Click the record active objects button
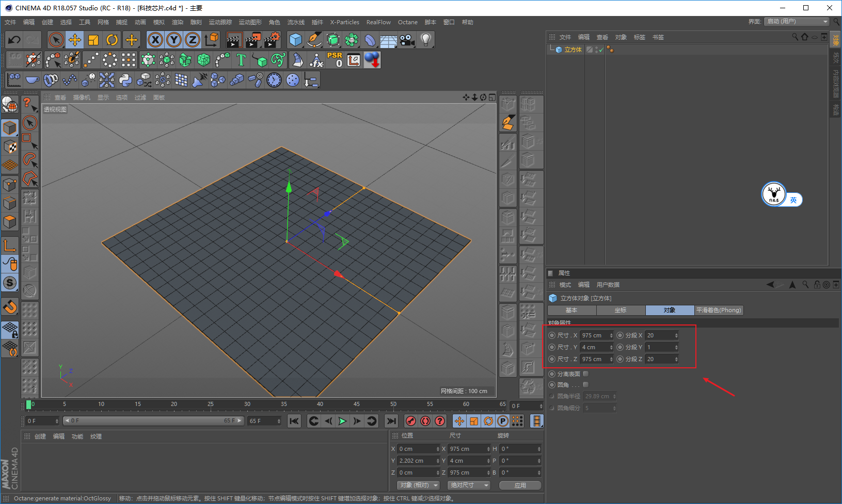This screenshot has height=504, width=842. tap(411, 421)
